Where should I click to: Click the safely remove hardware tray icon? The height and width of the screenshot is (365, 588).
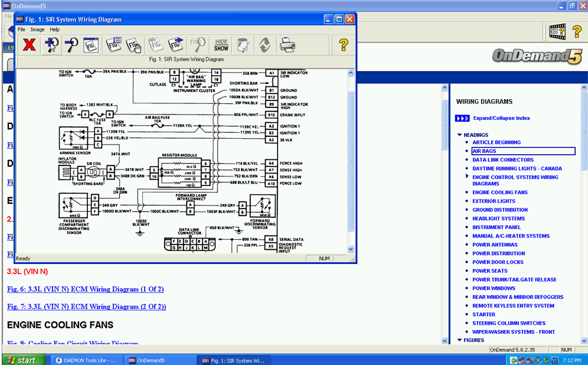[x=546, y=360]
